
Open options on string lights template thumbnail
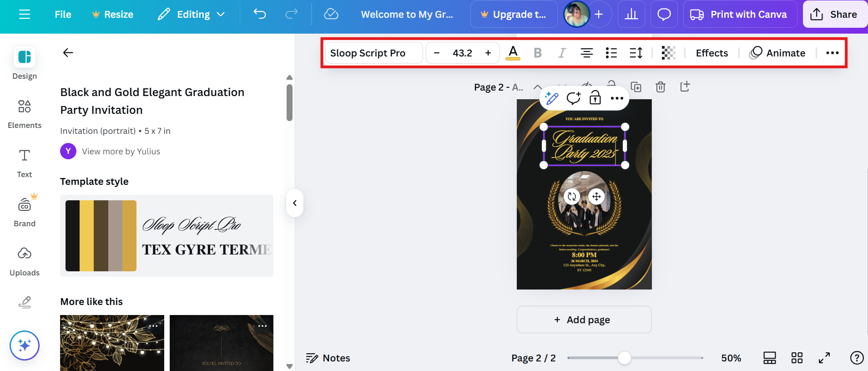[x=153, y=326]
